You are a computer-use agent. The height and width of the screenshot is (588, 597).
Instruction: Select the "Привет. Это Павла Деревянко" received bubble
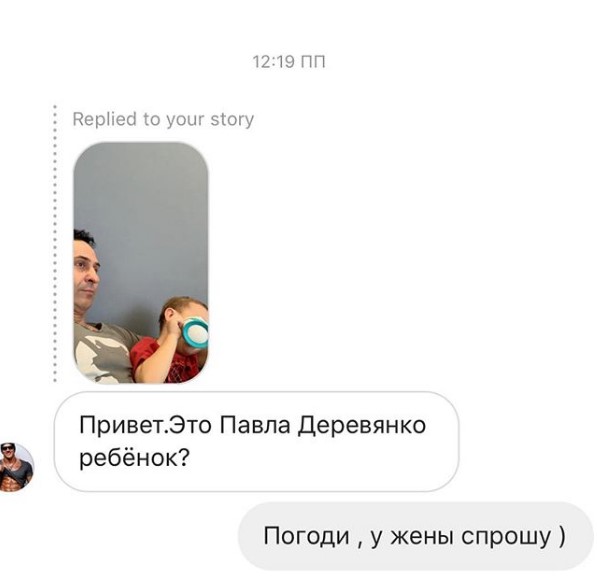pyautogui.click(x=256, y=441)
